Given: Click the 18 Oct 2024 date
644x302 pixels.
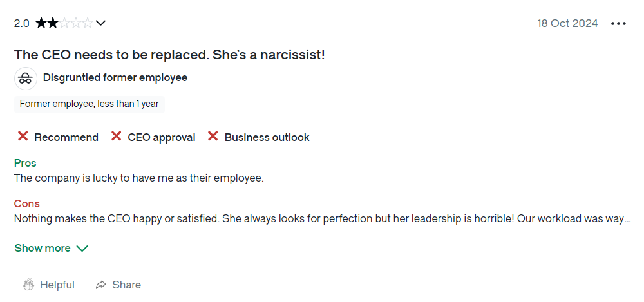Looking at the screenshot, I should 567,23.
